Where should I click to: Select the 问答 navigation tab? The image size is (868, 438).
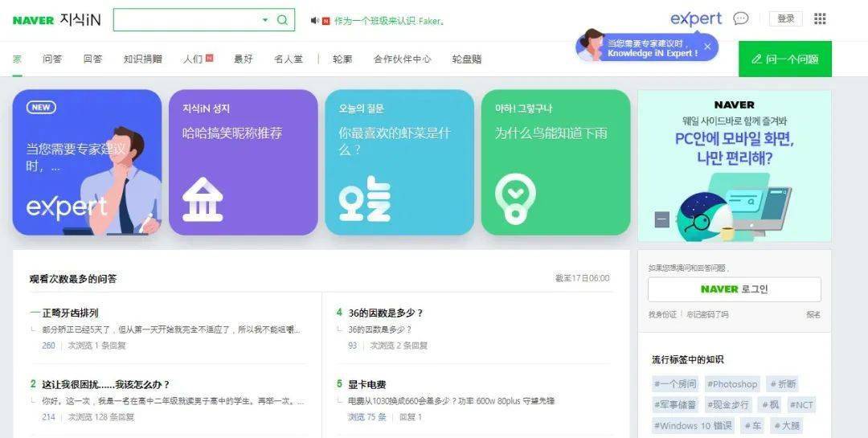point(52,59)
